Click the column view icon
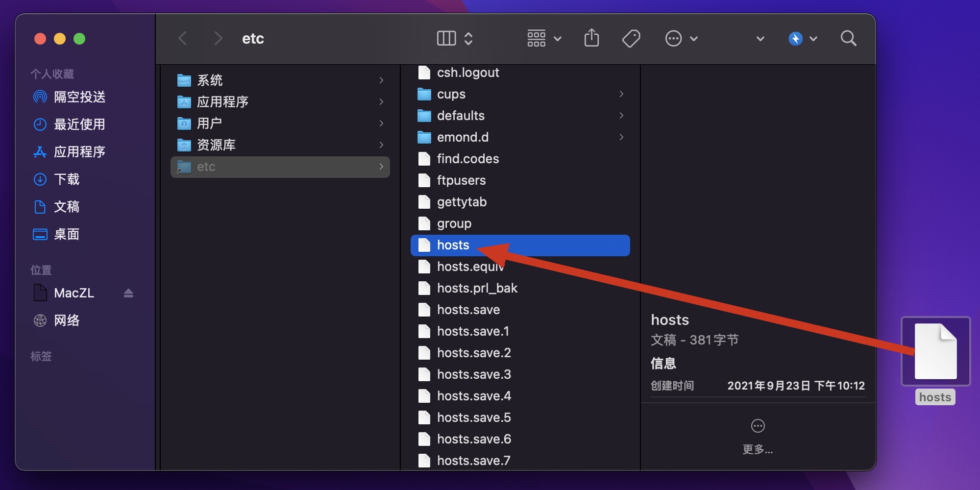Screen dimensions: 980x490 tap(446, 38)
